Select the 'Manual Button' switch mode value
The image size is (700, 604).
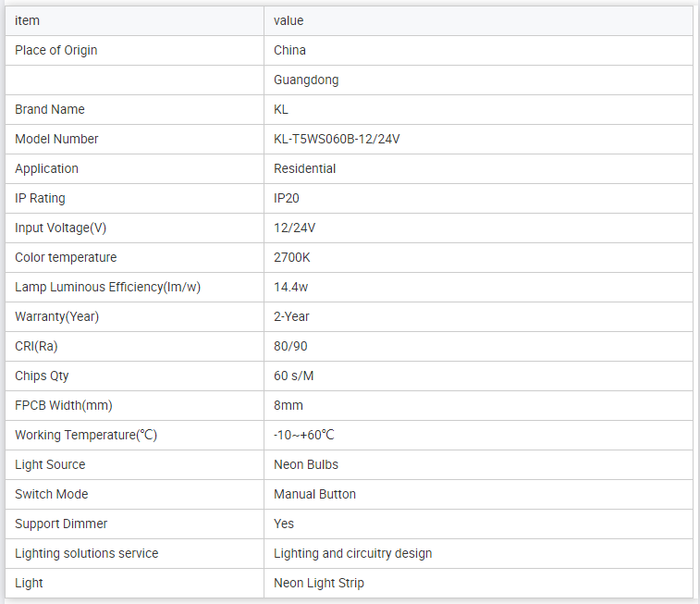(314, 494)
